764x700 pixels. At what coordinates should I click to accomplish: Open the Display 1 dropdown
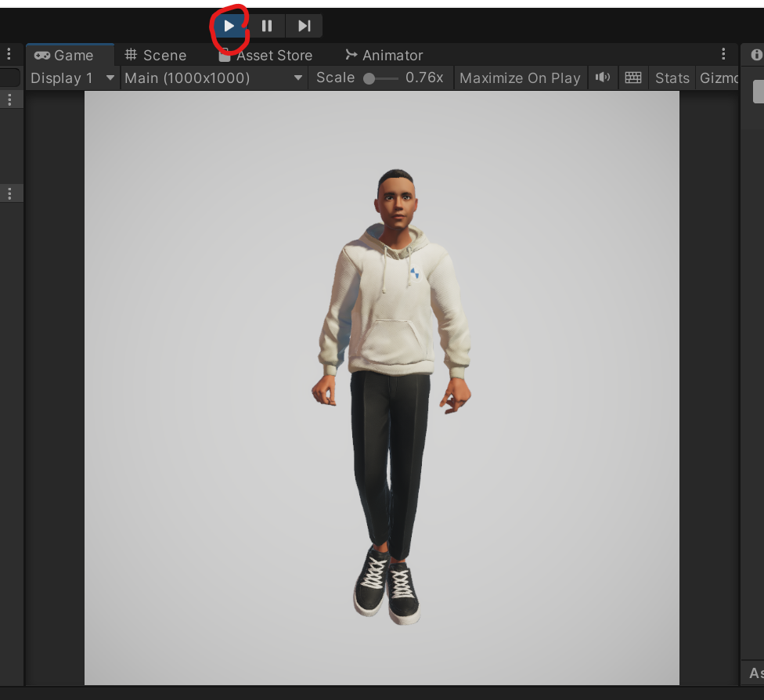tap(72, 78)
